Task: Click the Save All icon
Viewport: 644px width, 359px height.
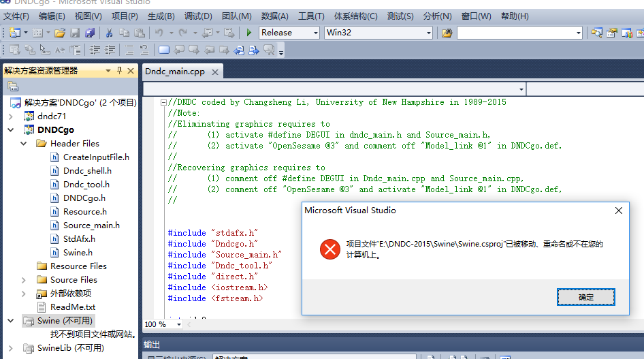Action: [90, 33]
